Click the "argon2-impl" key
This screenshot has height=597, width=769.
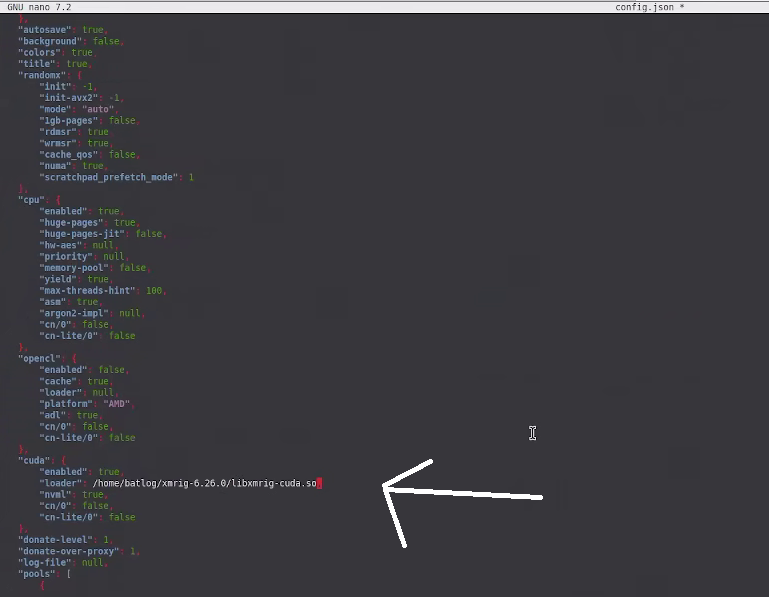tap(74, 313)
